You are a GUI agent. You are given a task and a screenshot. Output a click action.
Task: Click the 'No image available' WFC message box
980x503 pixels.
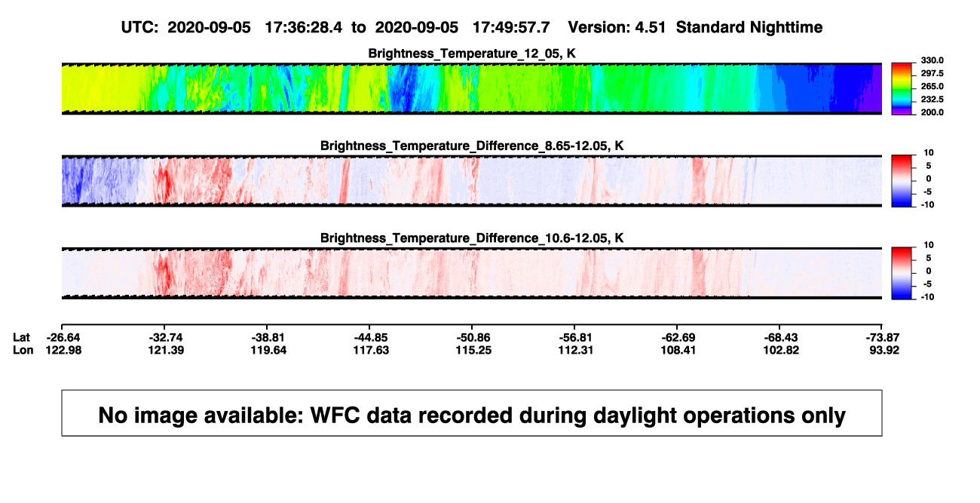(472, 413)
